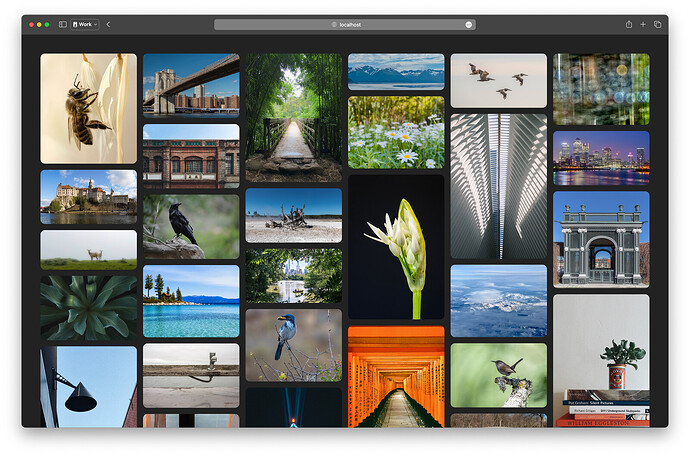Image resolution: width=690 pixels, height=455 pixels.
Task: Open a new tab with plus icon
Action: tap(643, 24)
